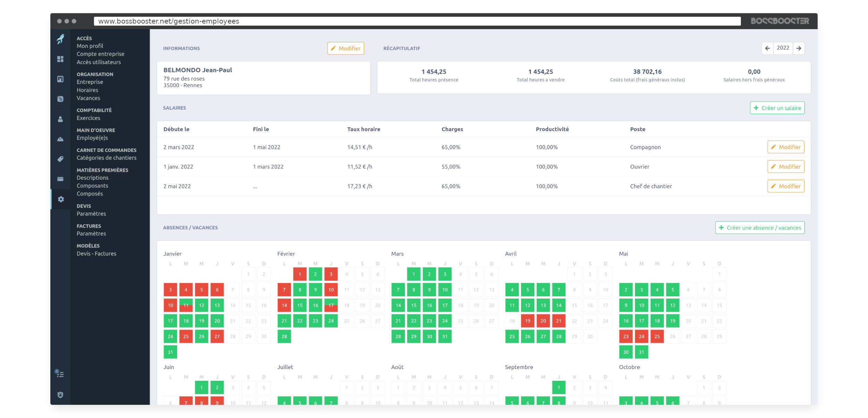Open Devis - Factures under Modèles
The image size is (868, 418).
pos(96,254)
